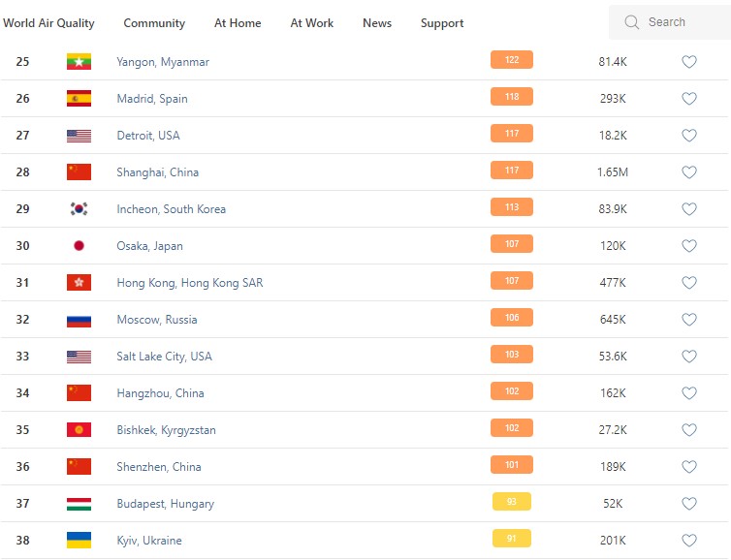731x560 pixels.
Task: Click the Ukraine flag icon
Action: point(79,541)
